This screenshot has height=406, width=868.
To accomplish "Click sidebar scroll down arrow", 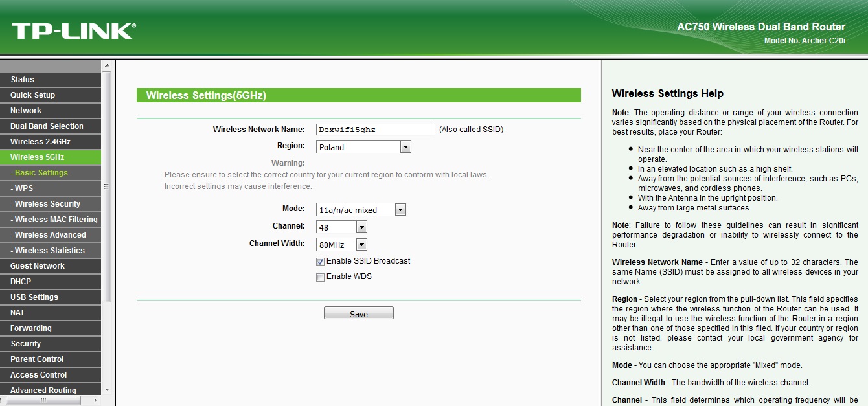I will [107, 390].
